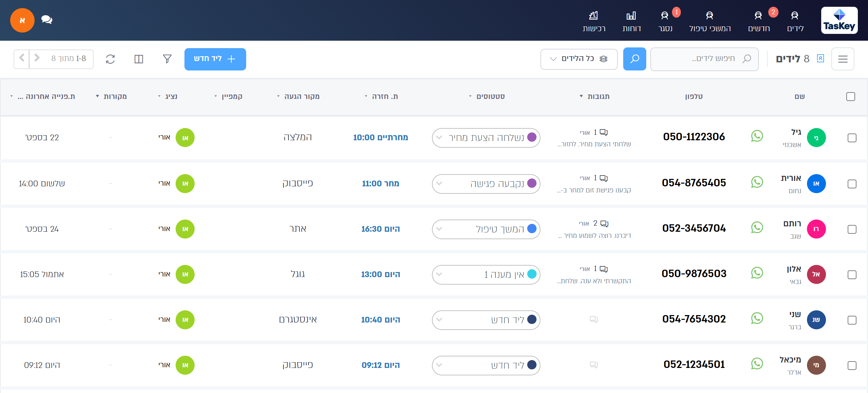Viewport: 868px width, 393px height.
Task: Open the חדשים nav tab
Action: (x=759, y=21)
